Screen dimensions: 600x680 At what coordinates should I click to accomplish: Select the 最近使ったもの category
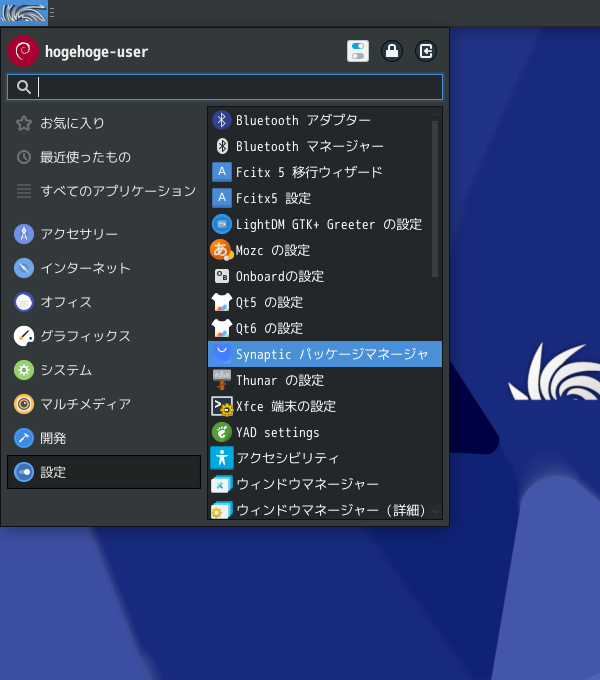coord(104,157)
